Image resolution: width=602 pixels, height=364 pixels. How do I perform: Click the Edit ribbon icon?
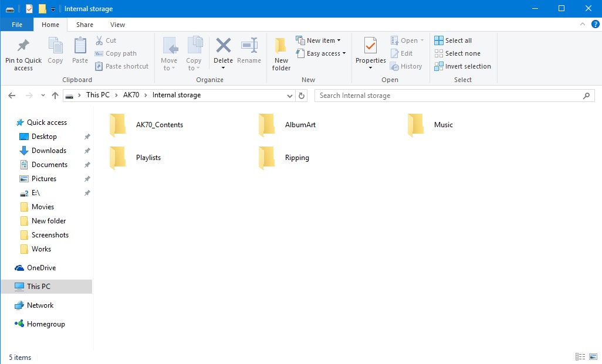point(394,53)
